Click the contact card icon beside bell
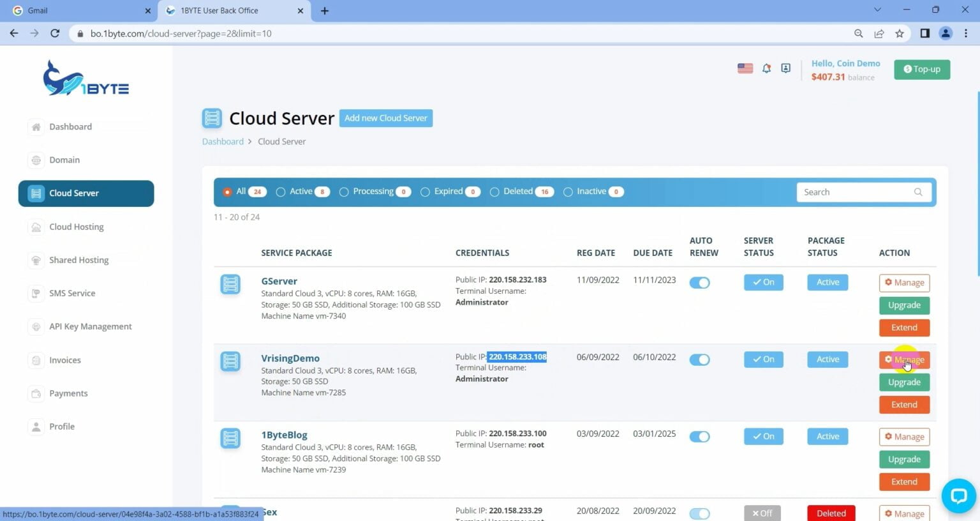 coord(786,68)
